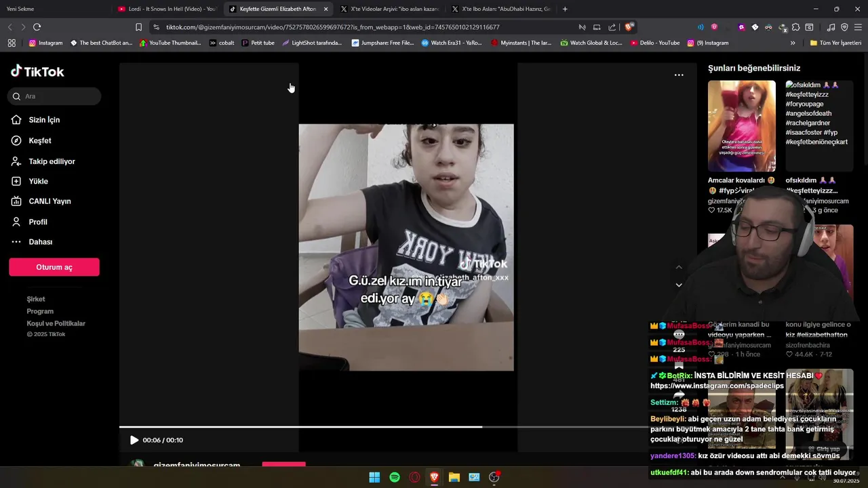The height and width of the screenshot is (488, 868).
Task: Open the Şirket footer link
Action: click(x=36, y=299)
